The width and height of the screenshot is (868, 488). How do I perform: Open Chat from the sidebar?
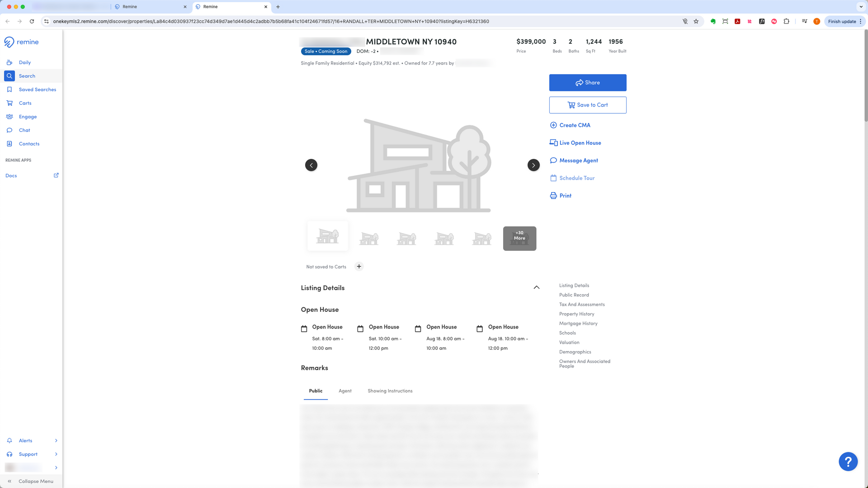click(x=9, y=130)
